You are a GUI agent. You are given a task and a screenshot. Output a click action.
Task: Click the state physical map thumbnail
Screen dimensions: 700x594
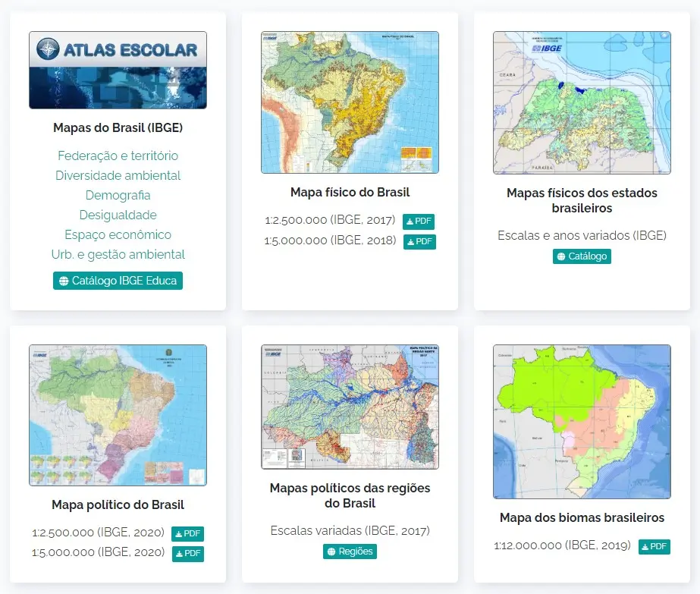582,102
